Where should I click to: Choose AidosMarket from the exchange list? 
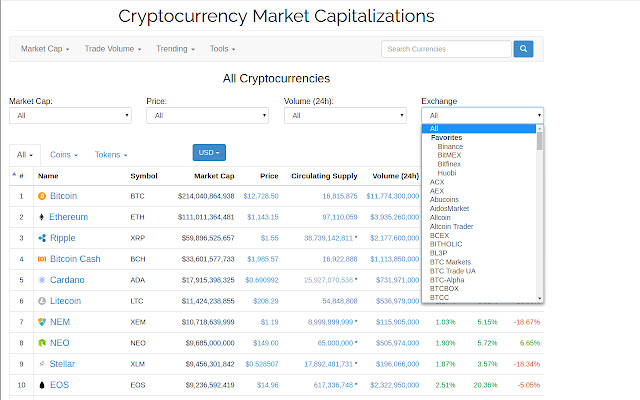(x=449, y=209)
